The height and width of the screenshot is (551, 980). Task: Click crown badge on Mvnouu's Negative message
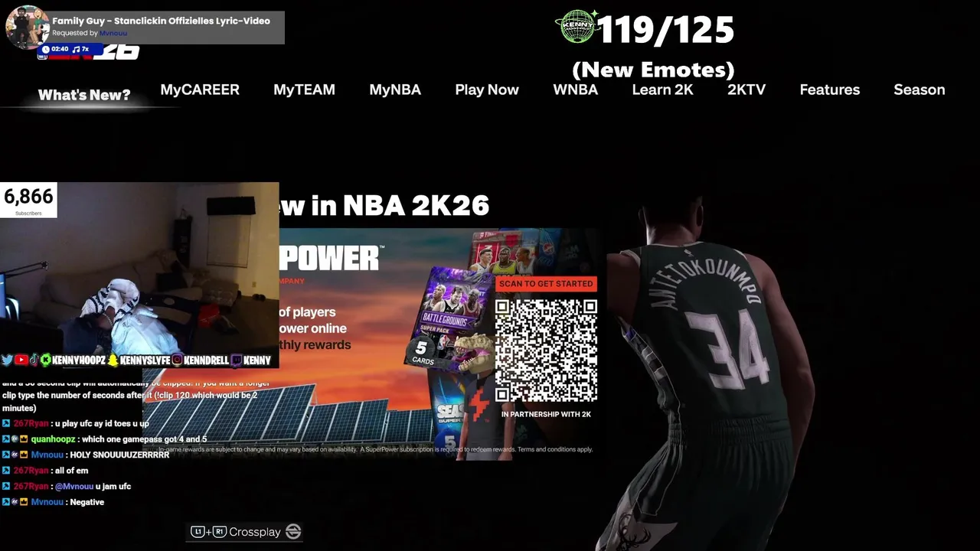point(24,502)
